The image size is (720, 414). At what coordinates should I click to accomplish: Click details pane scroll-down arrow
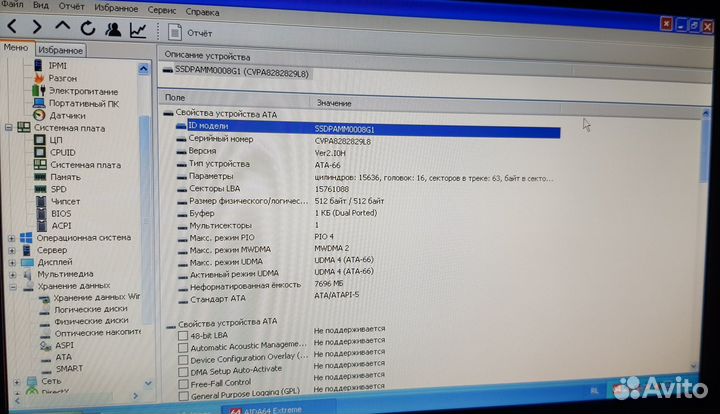click(x=693, y=366)
